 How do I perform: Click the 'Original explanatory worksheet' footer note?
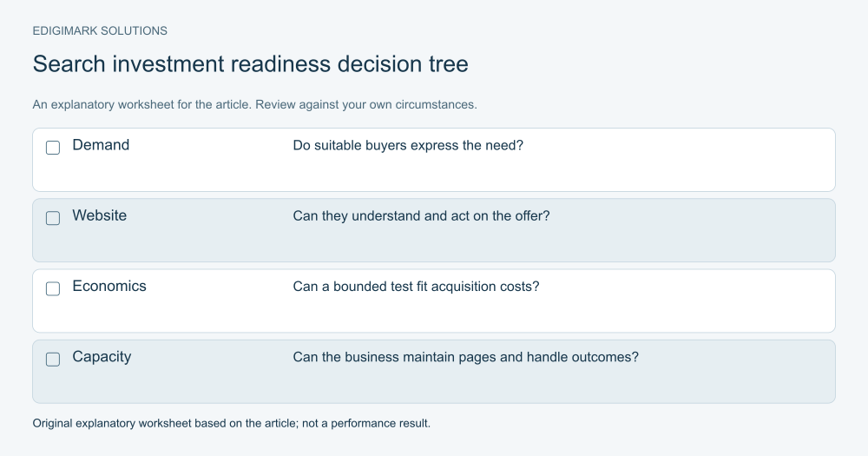pos(232,423)
